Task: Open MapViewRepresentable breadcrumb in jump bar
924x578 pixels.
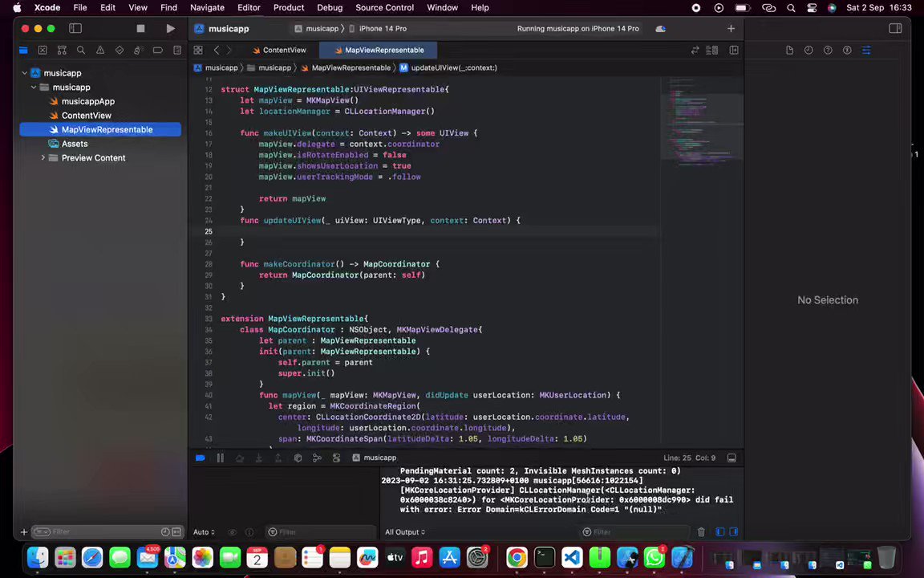Action: (346, 67)
